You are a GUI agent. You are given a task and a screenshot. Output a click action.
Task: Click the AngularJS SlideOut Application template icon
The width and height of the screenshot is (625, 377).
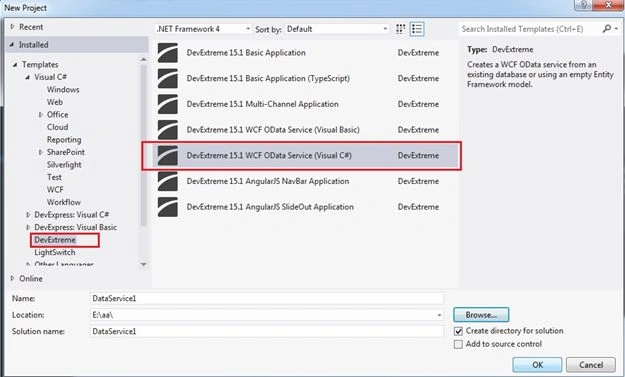[x=168, y=207]
